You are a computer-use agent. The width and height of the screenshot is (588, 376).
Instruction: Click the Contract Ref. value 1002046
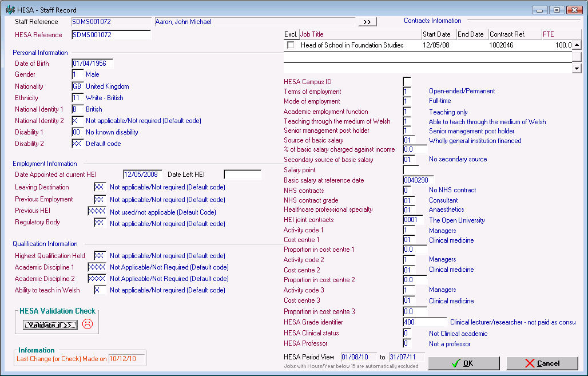502,45
